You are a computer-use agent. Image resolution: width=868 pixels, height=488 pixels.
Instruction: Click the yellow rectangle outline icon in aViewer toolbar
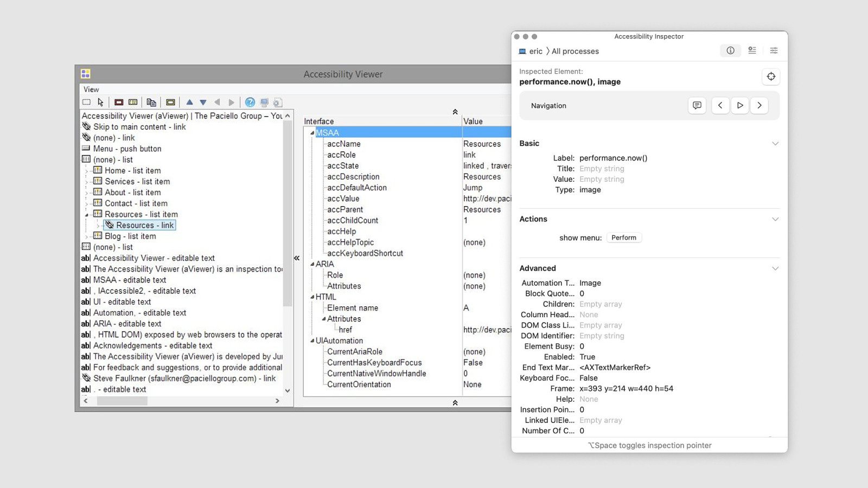pyautogui.click(x=170, y=102)
